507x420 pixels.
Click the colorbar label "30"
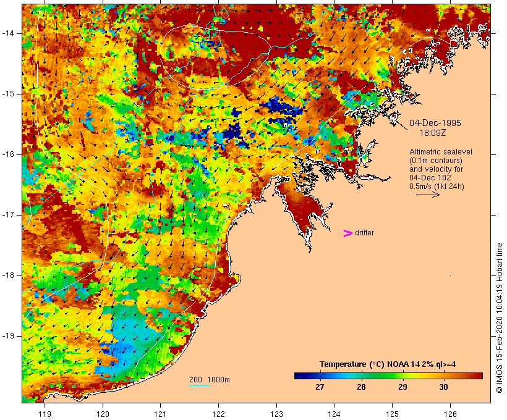(x=444, y=387)
